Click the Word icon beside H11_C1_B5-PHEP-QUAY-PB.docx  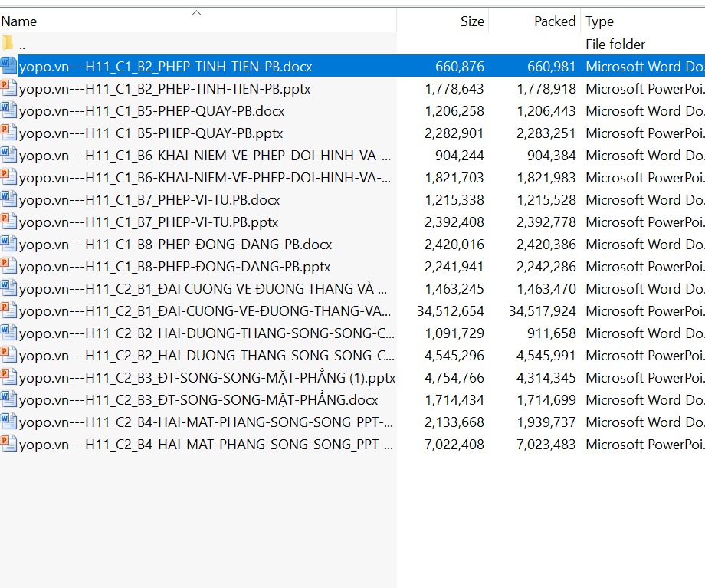[8, 110]
